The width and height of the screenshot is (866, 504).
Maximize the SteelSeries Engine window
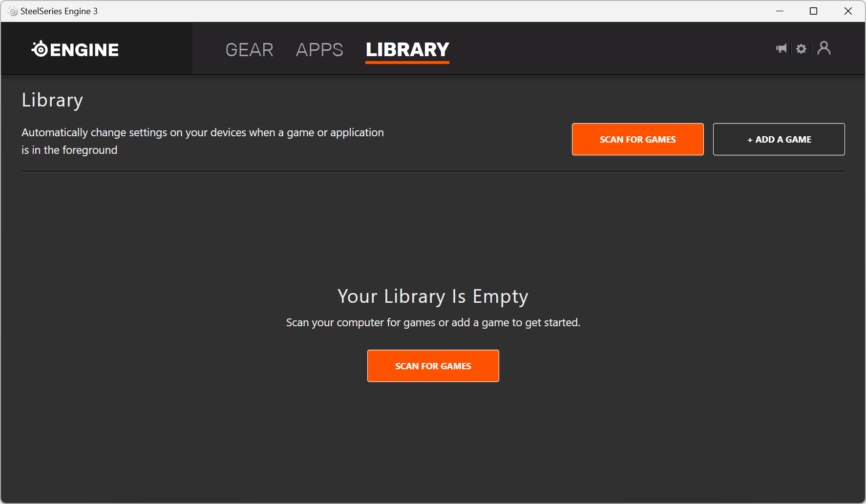[813, 11]
